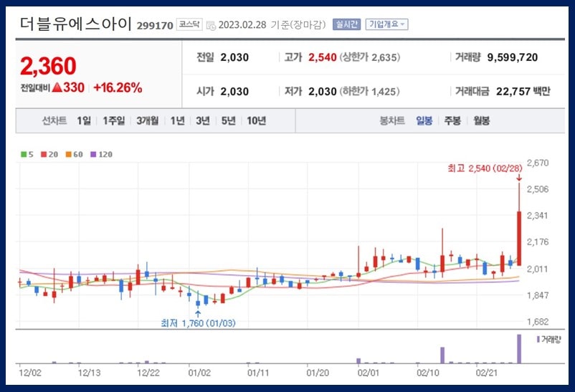Click the purple 거래량 legend marker
Viewport: 575px width, 392px height.
coord(538,340)
